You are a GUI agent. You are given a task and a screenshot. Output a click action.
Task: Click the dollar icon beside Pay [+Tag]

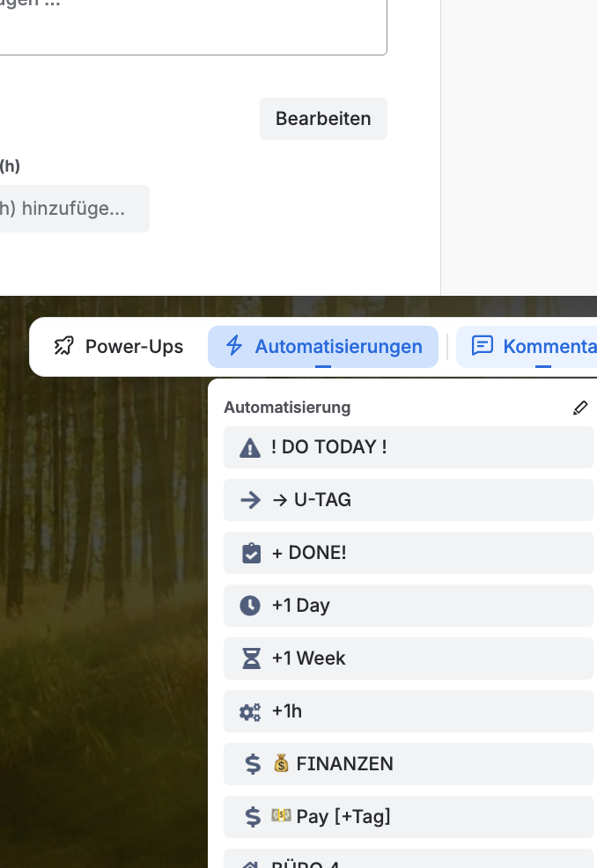253,817
